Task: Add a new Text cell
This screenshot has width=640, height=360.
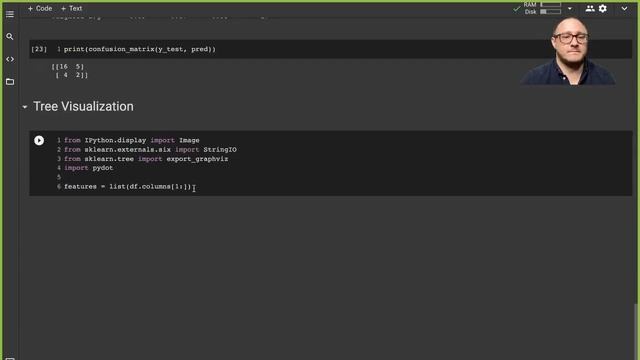Action: pyautogui.click(x=71, y=8)
